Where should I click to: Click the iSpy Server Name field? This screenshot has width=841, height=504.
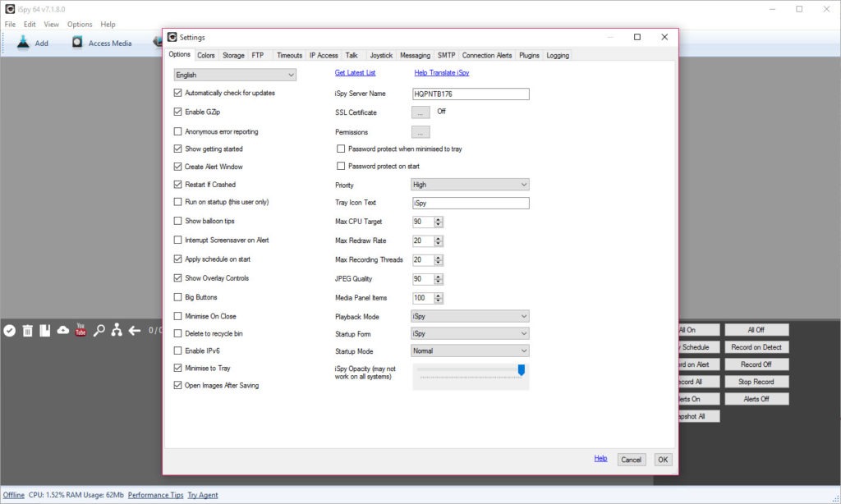pyautogui.click(x=471, y=94)
